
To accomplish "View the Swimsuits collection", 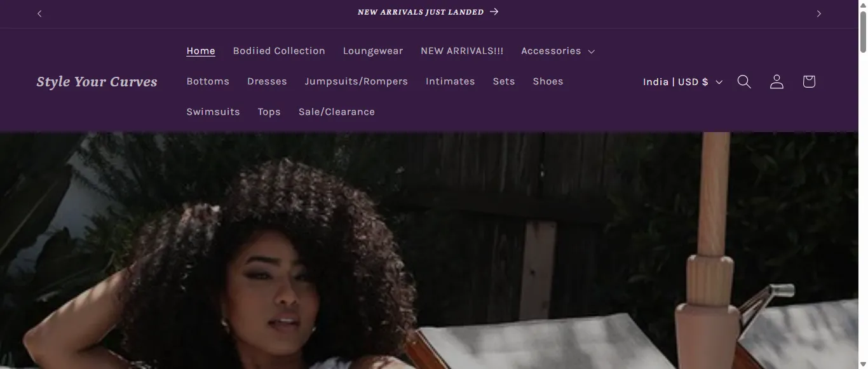I will (x=213, y=112).
